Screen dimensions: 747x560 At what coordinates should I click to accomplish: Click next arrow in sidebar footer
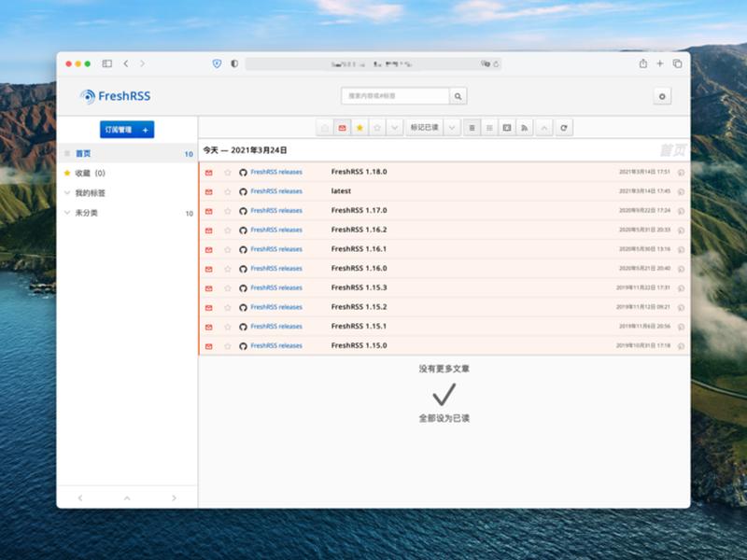click(174, 497)
